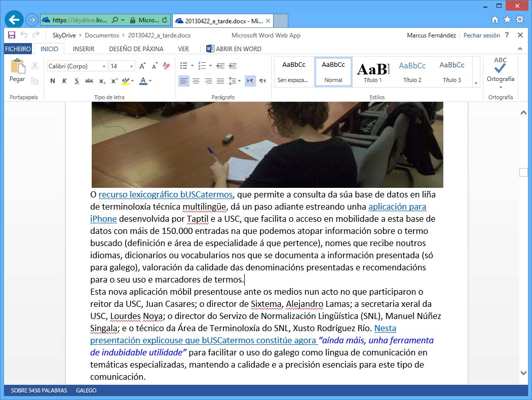The image size is (532, 400).
Task: Click the browser forward button
Action: pyautogui.click(x=31, y=20)
